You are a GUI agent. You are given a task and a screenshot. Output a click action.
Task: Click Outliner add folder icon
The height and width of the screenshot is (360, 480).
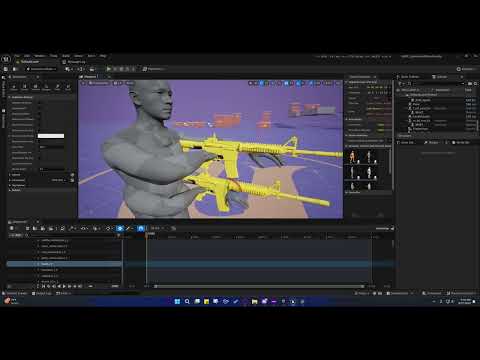[470, 83]
